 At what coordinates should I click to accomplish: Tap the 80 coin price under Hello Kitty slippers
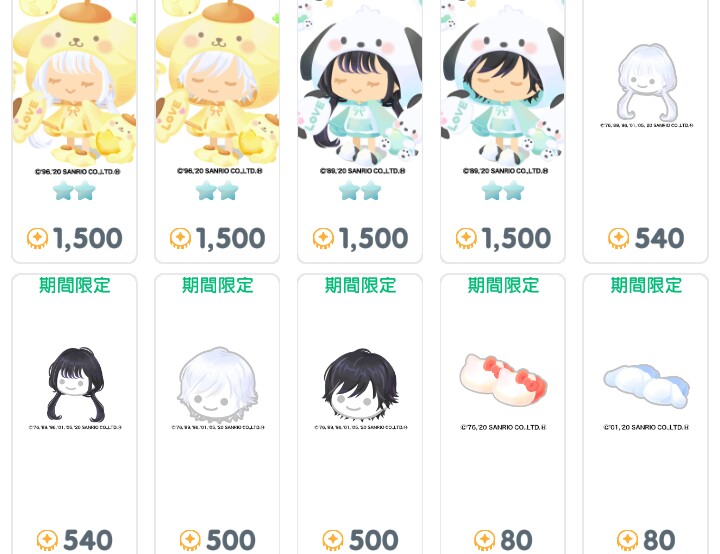click(503, 540)
